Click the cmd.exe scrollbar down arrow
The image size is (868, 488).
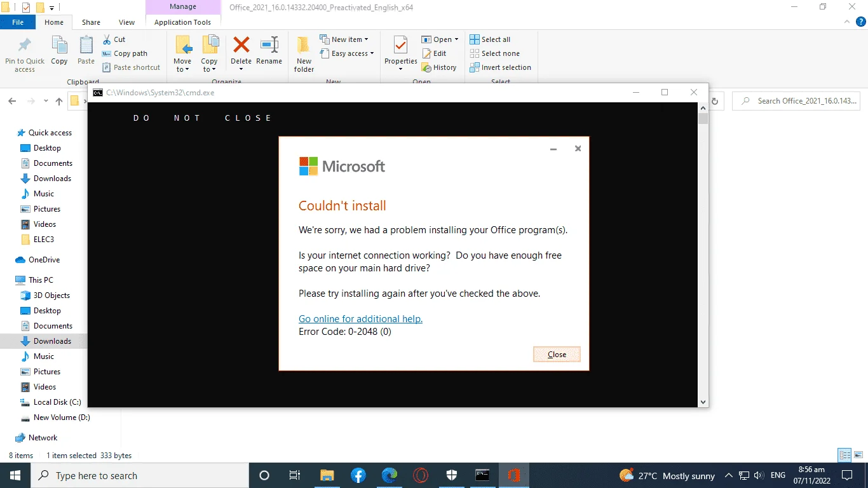pos(703,402)
